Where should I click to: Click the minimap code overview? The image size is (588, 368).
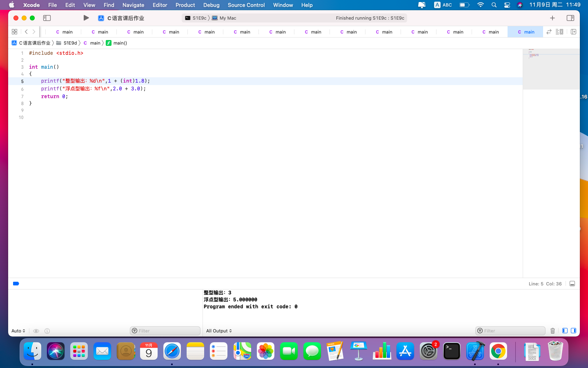(551, 69)
